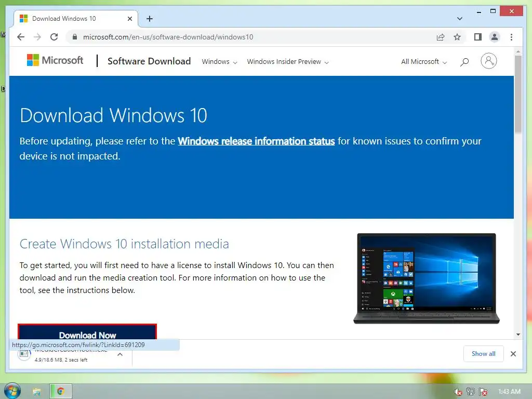This screenshot has height=399, width=532.
Task: Click the Create Windows 10 installation media heading
Action: [x=124, y=244]
